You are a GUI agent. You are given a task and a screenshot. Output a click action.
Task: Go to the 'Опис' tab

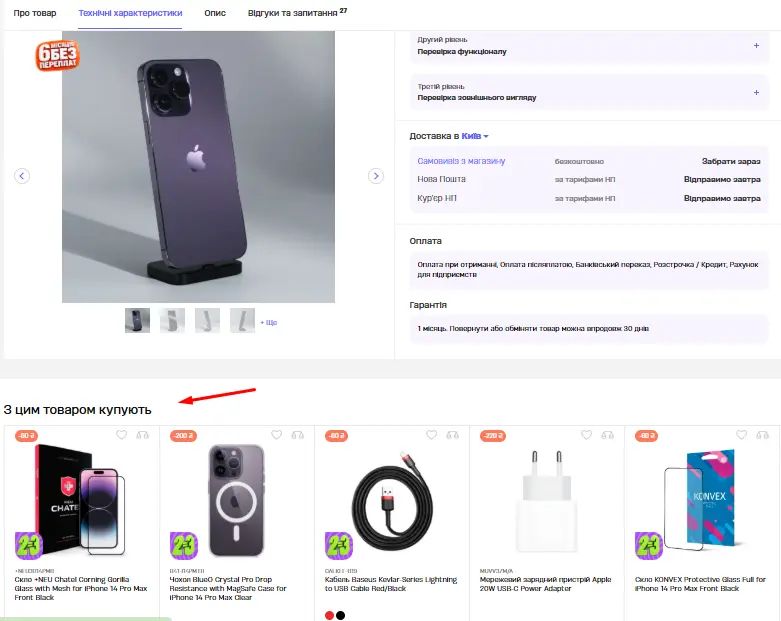click(x=215, y=13)
